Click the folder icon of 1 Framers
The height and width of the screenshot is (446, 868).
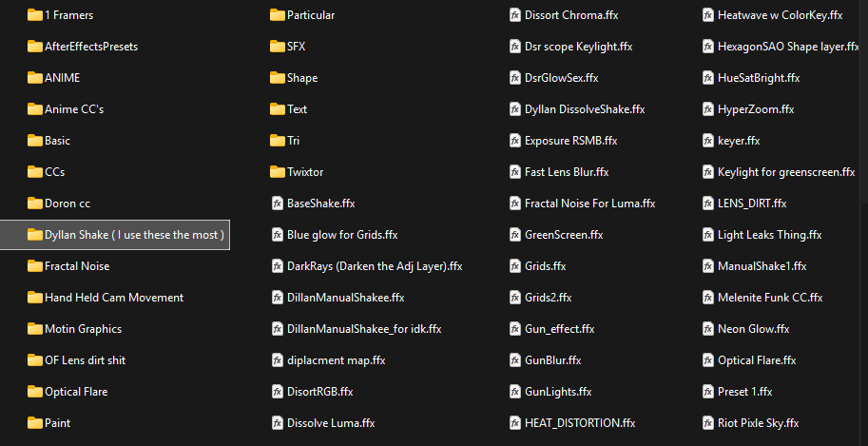coord(35,15)
